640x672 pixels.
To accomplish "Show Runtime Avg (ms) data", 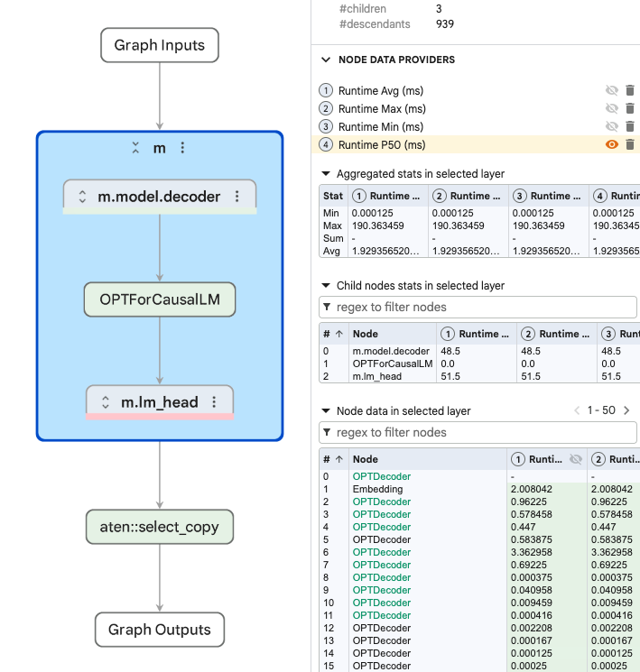I will point(612,90).
